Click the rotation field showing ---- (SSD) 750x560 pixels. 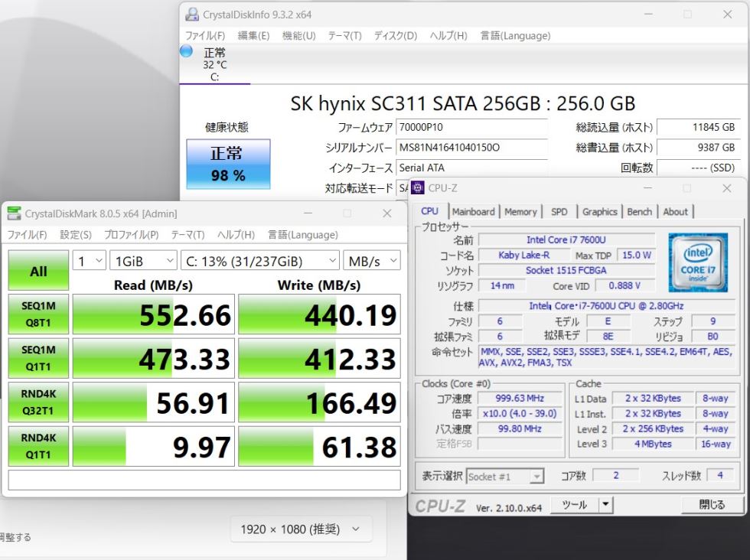coord(698,168)
